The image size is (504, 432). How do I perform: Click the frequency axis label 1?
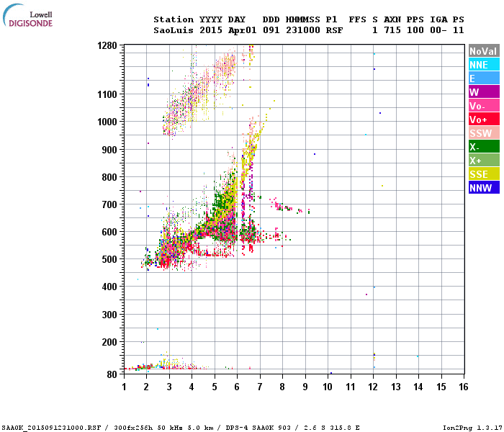tap(124, 387)
